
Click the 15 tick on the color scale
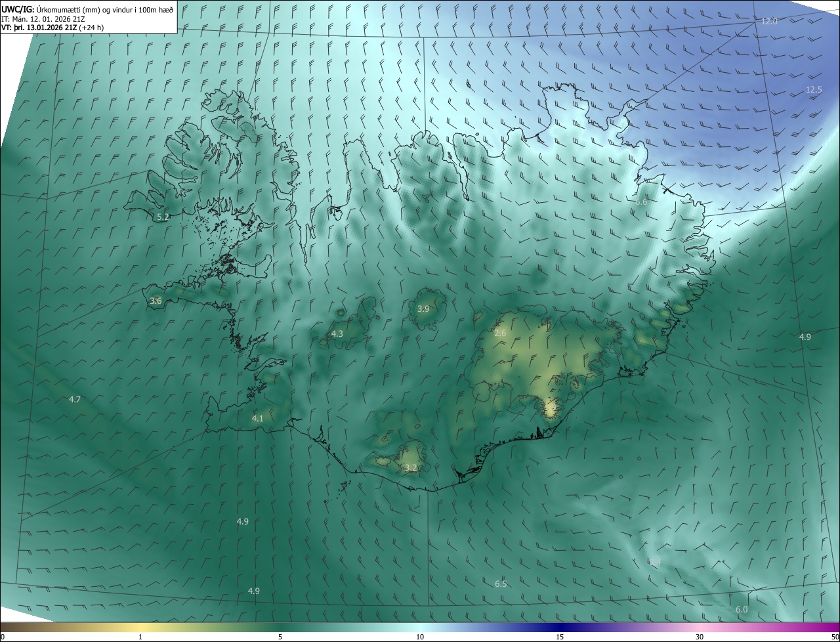coord(560,637)
